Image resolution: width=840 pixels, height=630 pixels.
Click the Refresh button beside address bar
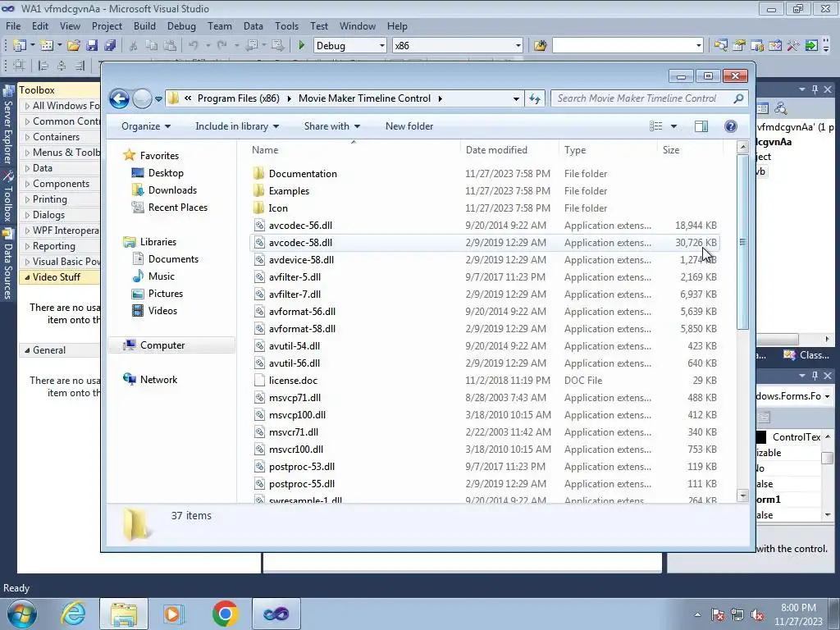click(535, 98)
